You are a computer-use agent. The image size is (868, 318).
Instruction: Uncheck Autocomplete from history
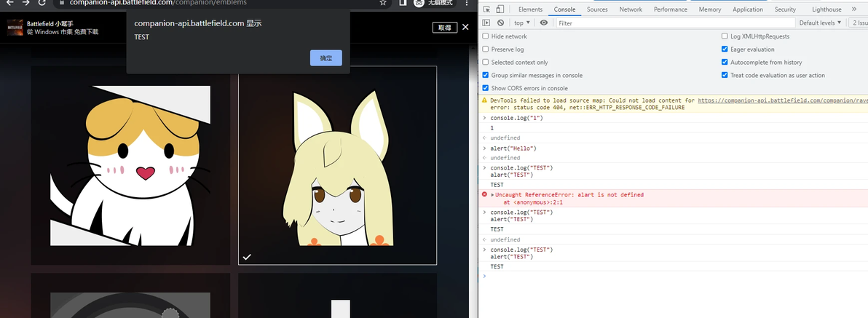[725, 62]
